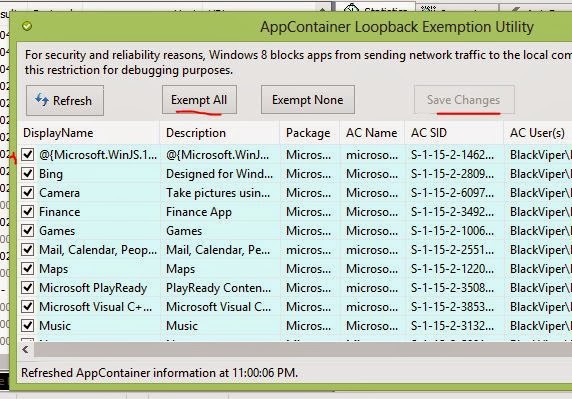Click the Exempt None button
The image size is (572, 399).
pos(308,100)
